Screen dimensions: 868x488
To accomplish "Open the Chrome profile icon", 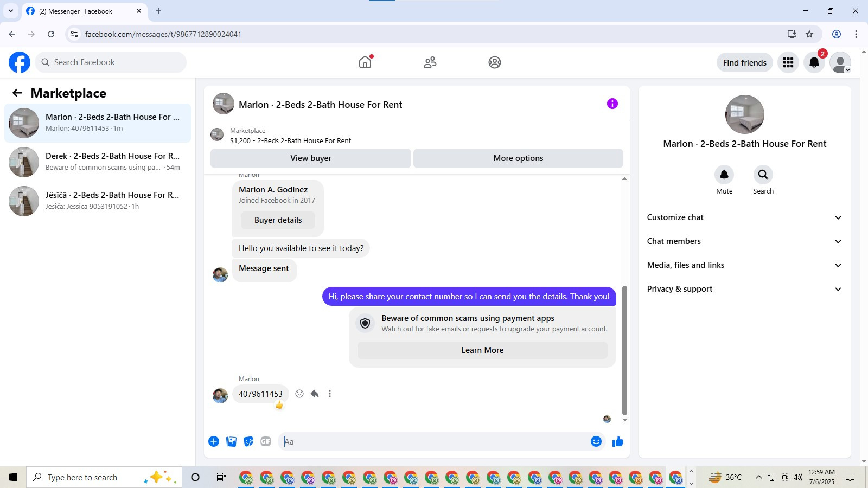I will [837, 34].
